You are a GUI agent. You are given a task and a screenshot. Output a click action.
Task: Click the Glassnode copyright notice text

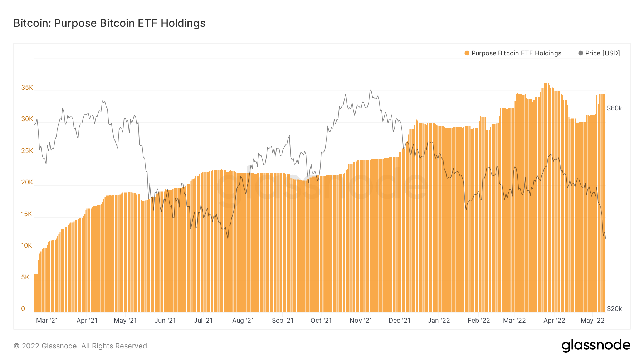point(81,346)
